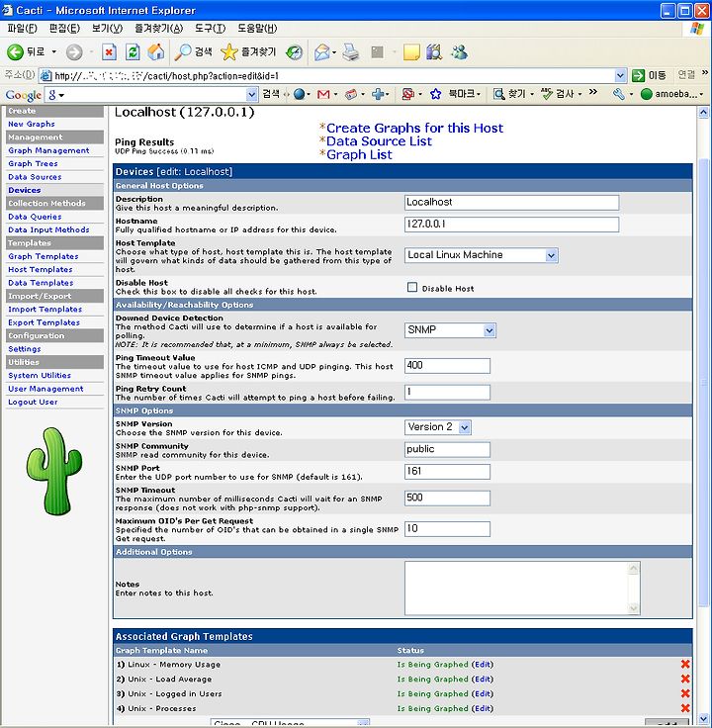Remove Unix - Logged in Users red X
This screenshot has width=712, height=728.
[x=684, y=693]
